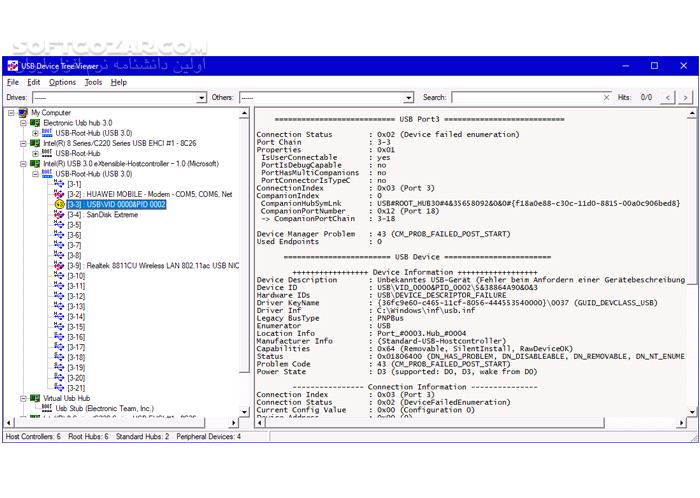Image resolution: width=700 pixels, height=498 pixels.
Task: Select the [3-4] SanDisk Extreme tree row
Action: point(103,215)
